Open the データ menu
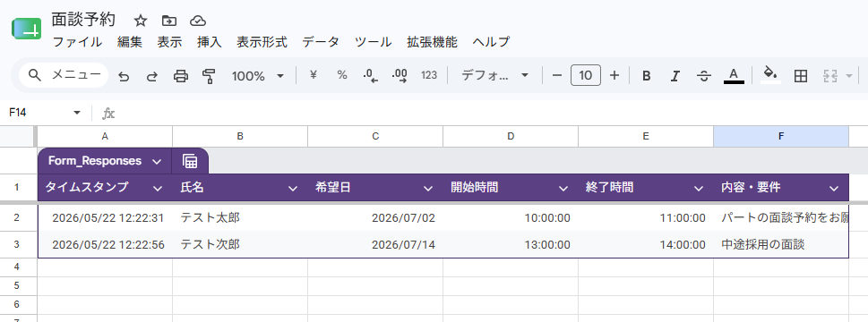 pos(321,42)
